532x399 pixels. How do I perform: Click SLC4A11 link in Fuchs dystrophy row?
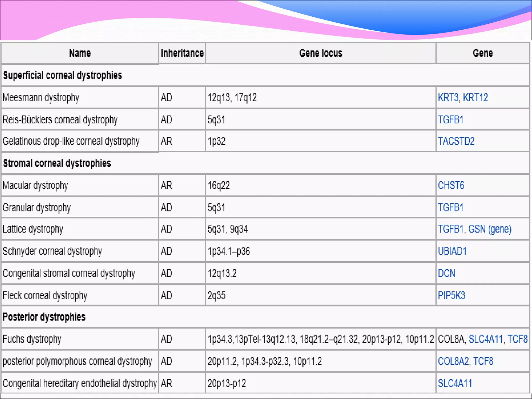click(486, 339)
